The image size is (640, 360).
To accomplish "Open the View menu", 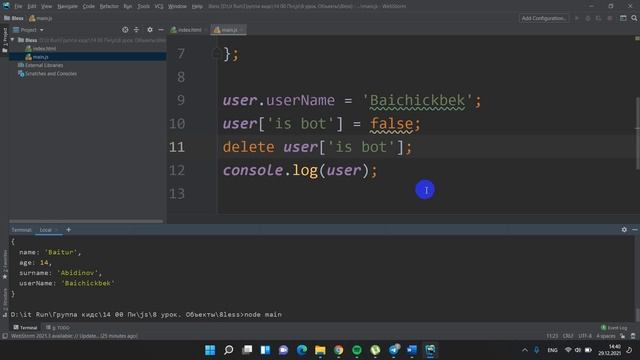I will [x=47, y=7].
